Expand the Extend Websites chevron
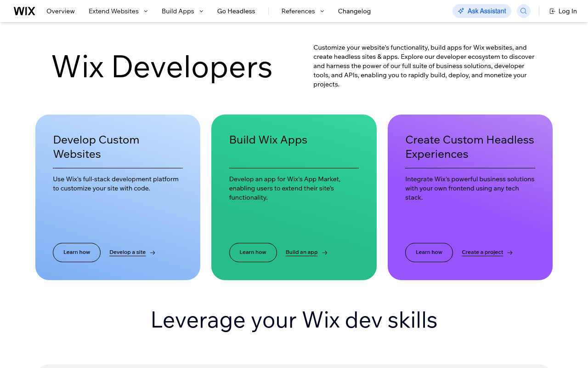The width and height of the screenshot is (588, 368). click(146, 11)
